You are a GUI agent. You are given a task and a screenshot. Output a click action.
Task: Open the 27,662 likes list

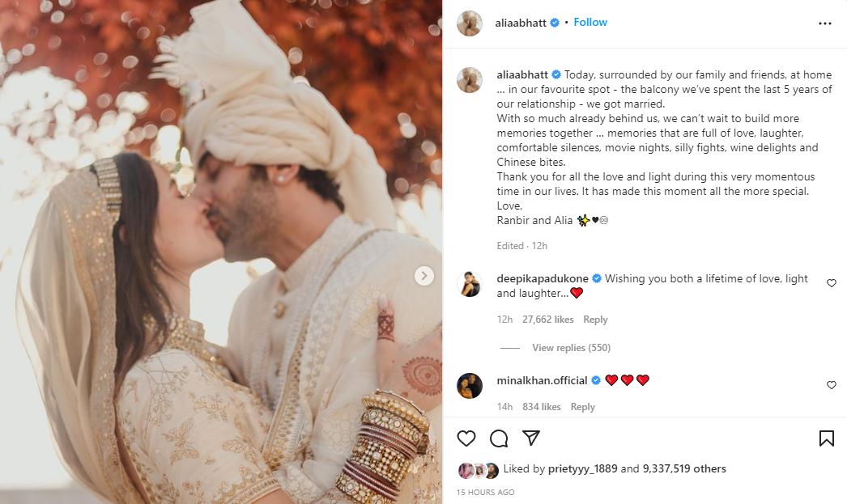coord(547,320)
